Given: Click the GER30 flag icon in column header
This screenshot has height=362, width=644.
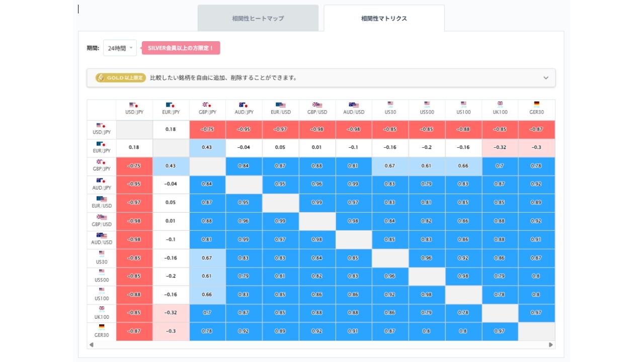Looking at the screenshot, I should [537, 104].
